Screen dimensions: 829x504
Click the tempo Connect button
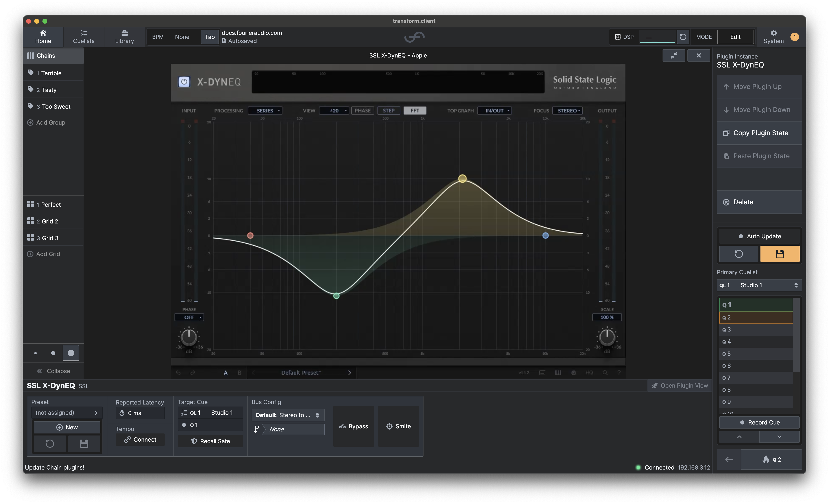pos(140,440)
